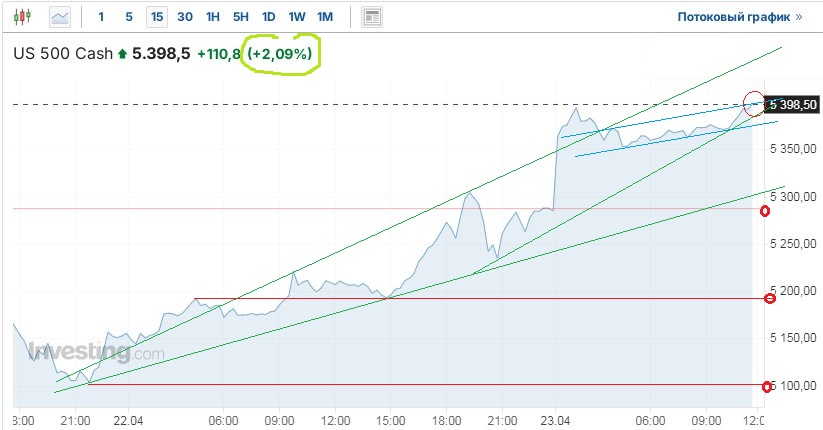
Task: Click the green up arrow indicator
Action: (123, 54)
